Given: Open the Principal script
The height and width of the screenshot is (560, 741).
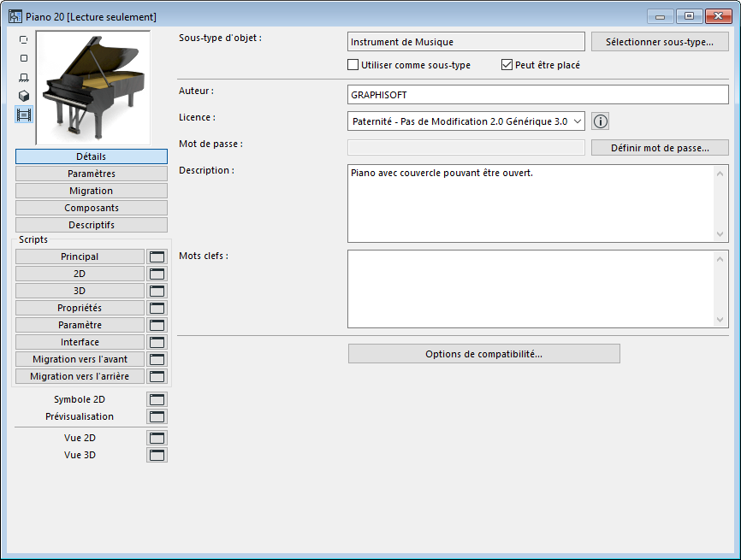Looking at the screenshot, I should tap(80, 256).
